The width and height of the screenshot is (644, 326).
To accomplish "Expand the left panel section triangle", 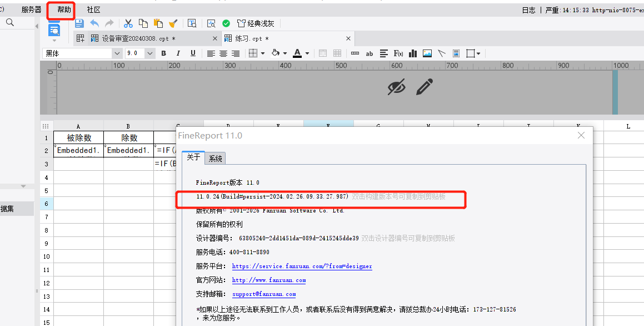I will (23, 186).
